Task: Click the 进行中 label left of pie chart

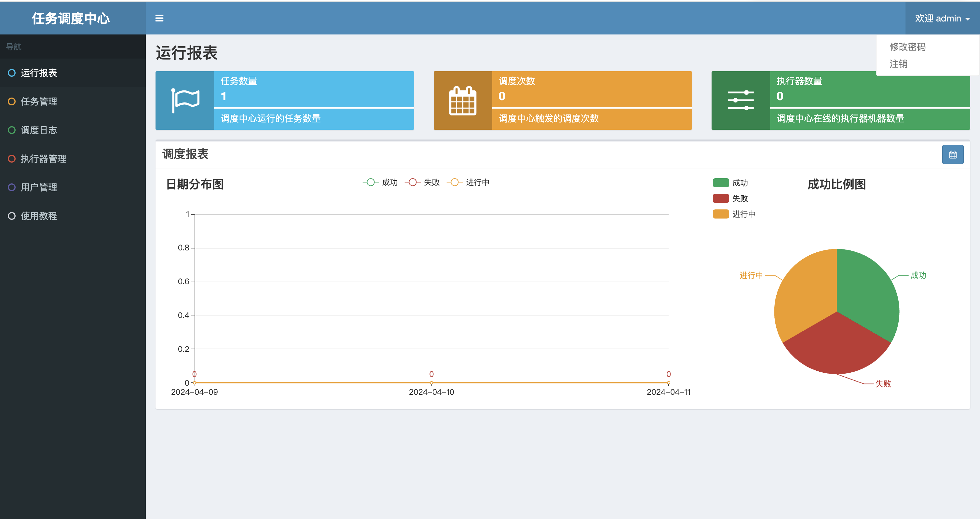Action: (x=751, y=275)
